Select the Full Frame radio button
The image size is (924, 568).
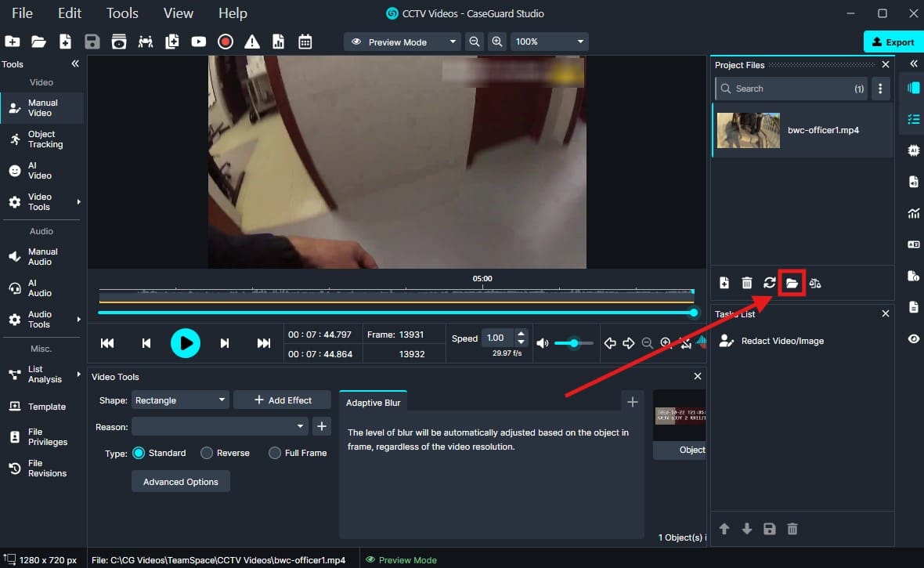pos(275,453)
